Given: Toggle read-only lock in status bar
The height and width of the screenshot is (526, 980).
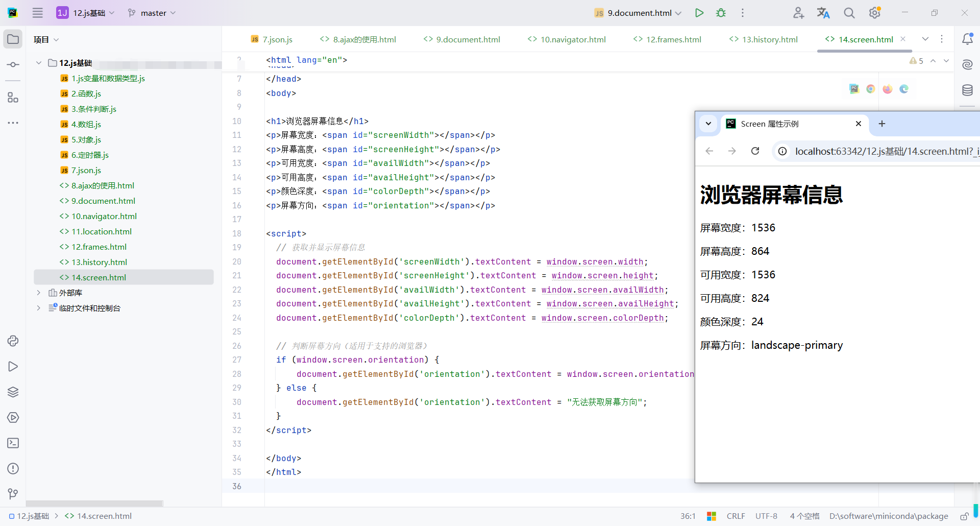Looking at the screenshot, I should click(x=964, y=516).
